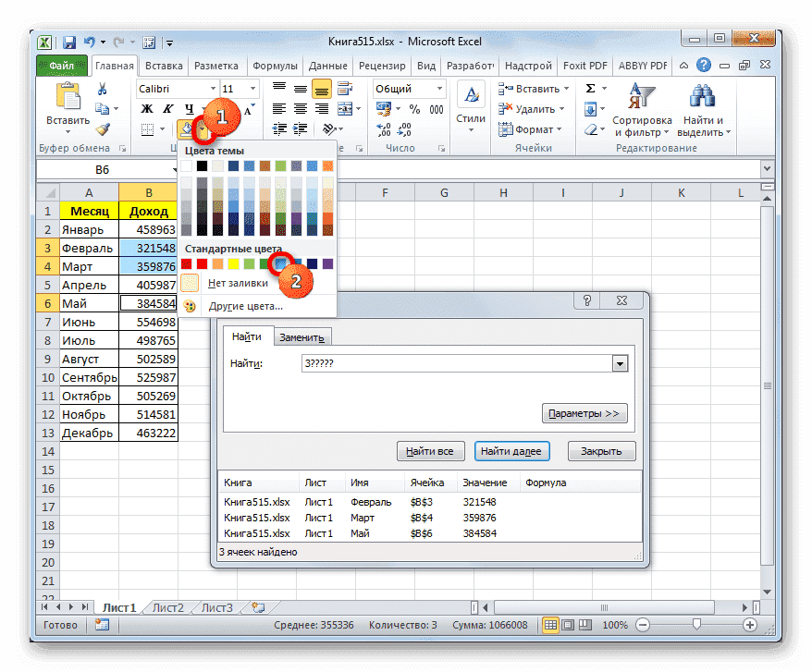Open the Find and Select binoculars icon
812x672 pixels.
pos(702,94)
